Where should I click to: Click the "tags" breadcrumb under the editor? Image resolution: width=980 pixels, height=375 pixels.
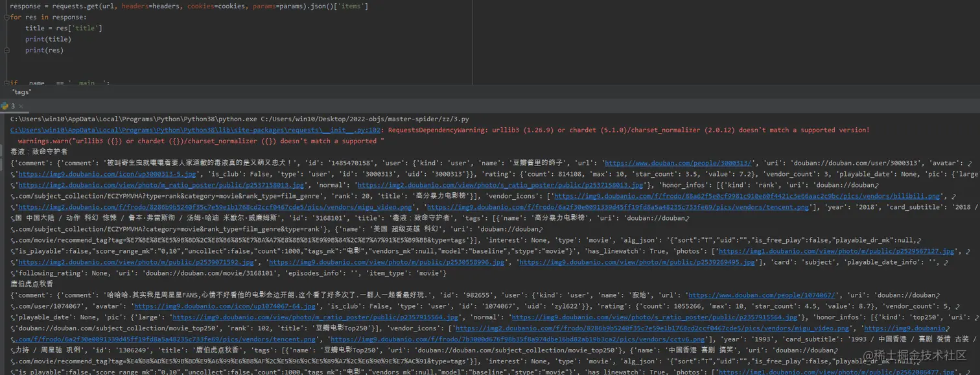click(22, 92)
